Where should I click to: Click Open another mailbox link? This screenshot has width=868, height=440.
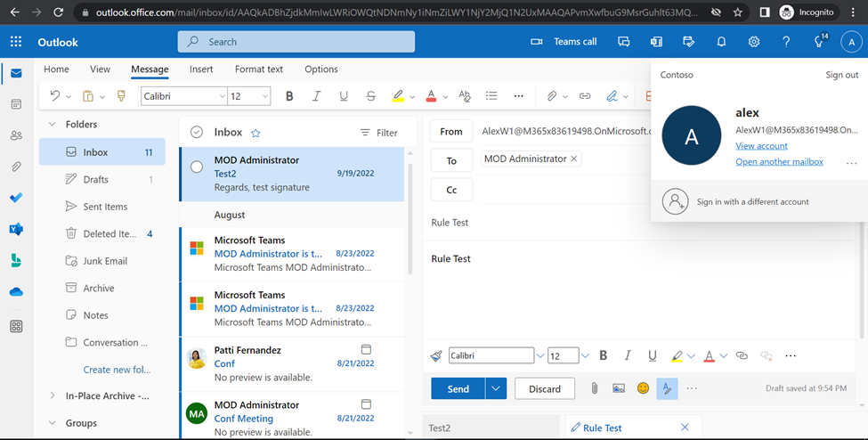tap(779, 162)
